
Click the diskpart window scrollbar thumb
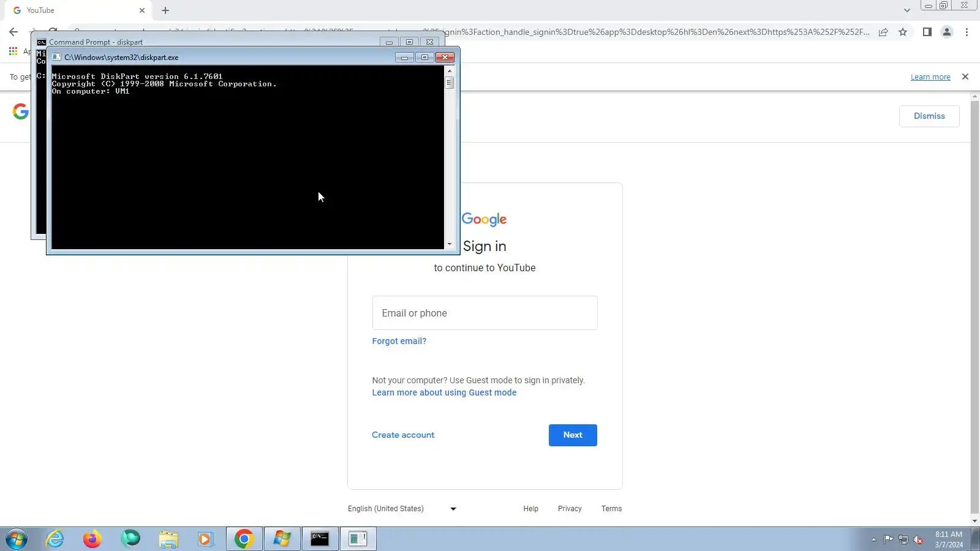pos(450,82)
